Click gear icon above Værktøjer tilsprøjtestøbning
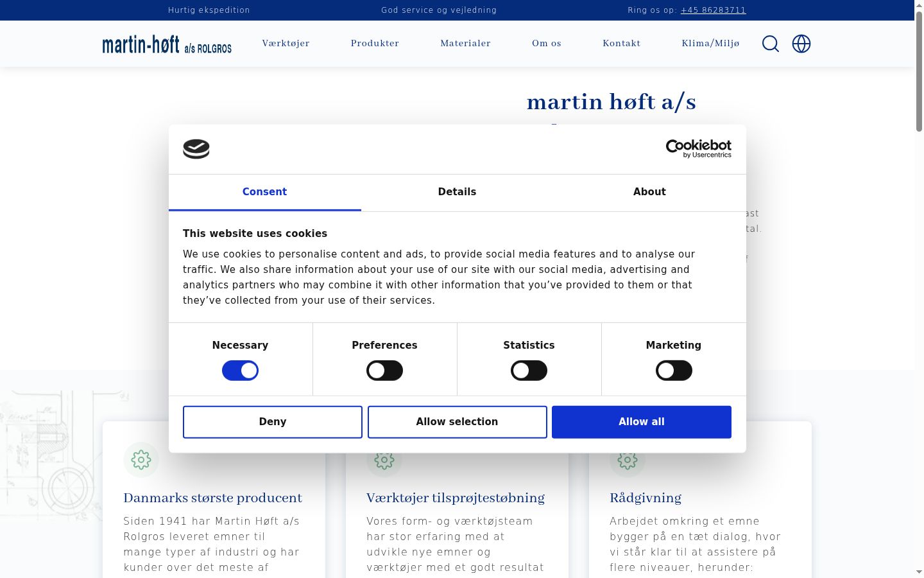The image size is (924, 578). tap(384, 460)
